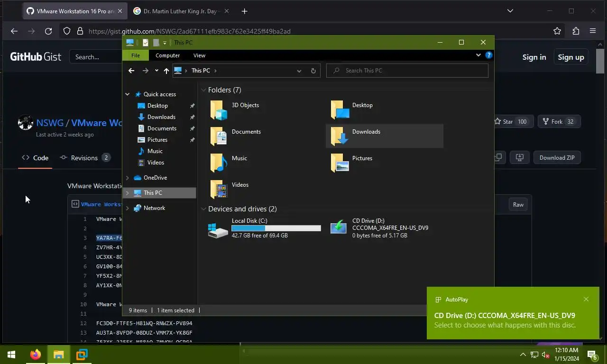Screen dimensions: 607x364
Task: Open browser extensions icon
Action: [576, 31]
